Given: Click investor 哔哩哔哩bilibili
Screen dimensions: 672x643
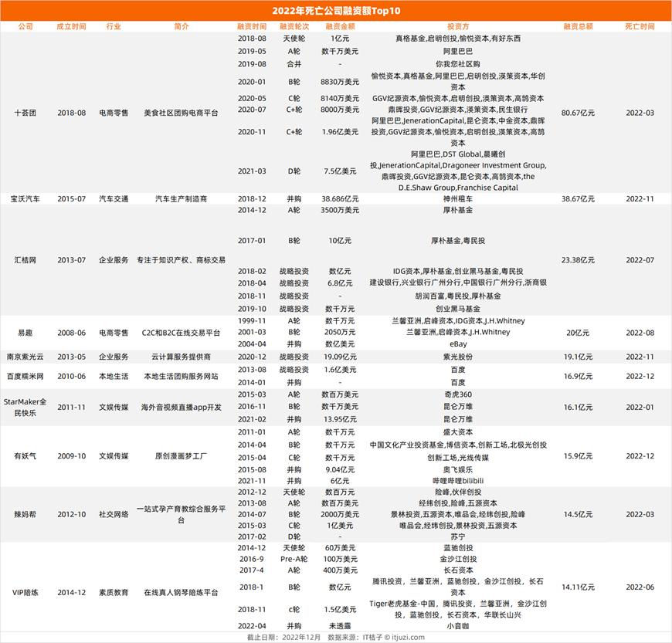Looking at the screenshot, I should click(x=458, y=481).
